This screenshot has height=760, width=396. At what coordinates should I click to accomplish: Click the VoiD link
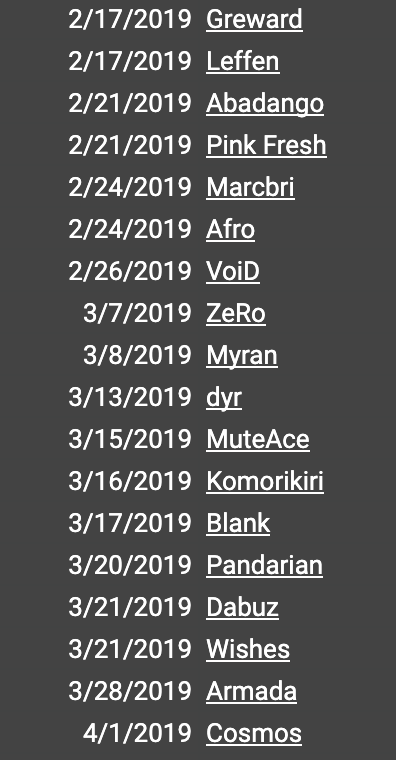pyautogui.click(x=233, y=271)
